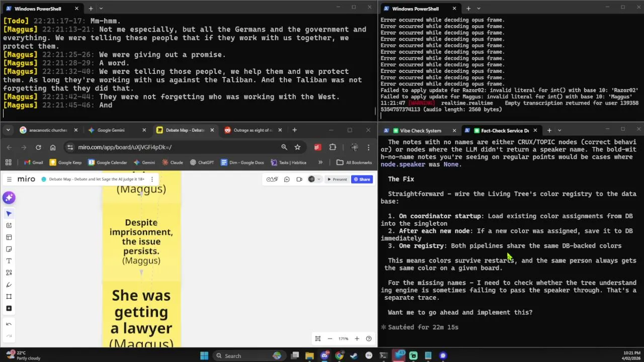Open Miro help question mark
Viewport: 644px width, 362px height.
pos(369,338)
